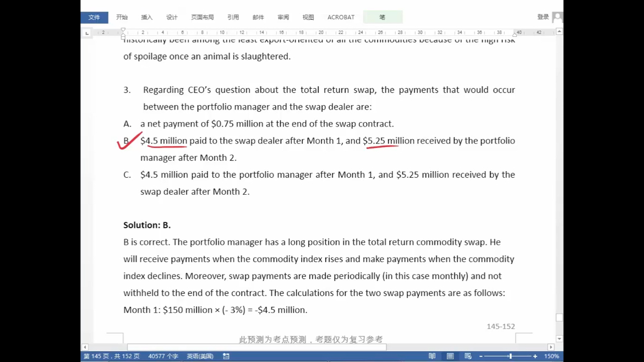The height and width of the screenshot is (362, 644).
Task: Switch to Web Layout view
Action: (x=468, y=356)
